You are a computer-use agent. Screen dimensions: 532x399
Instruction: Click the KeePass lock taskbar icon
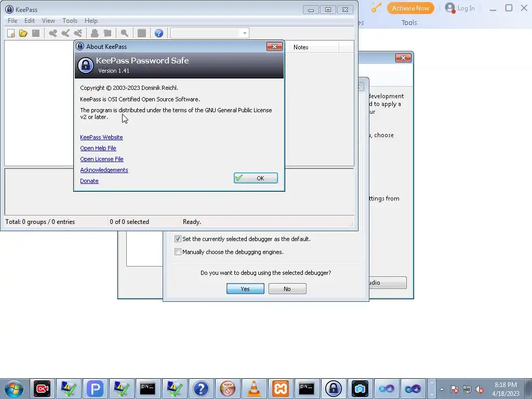pos(334,389)
